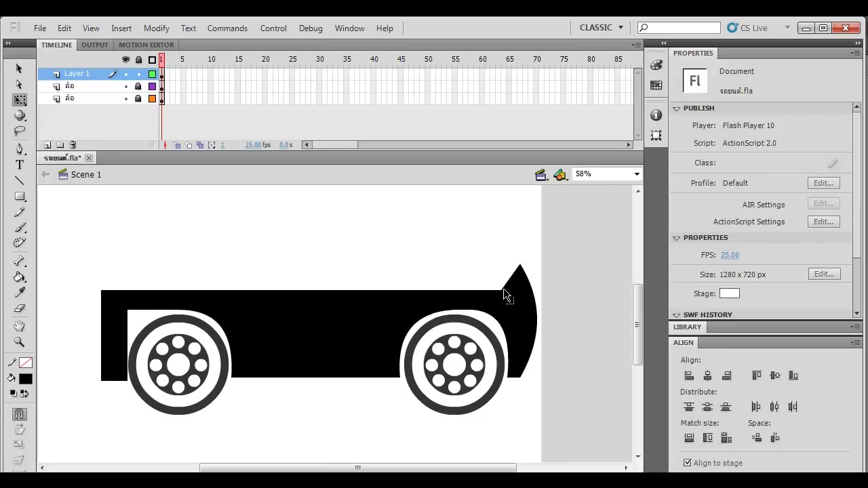868x488 pixels.
Task: Select the Line tool
Action: pyautogui.click(x=19, y=180)
